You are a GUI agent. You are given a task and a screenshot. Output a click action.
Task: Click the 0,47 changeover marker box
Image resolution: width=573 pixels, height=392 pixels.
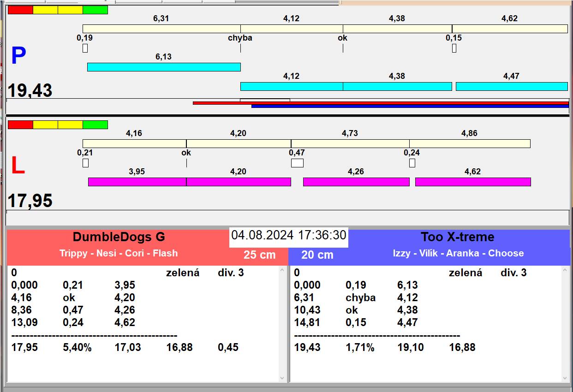click(x=297, y=163)
